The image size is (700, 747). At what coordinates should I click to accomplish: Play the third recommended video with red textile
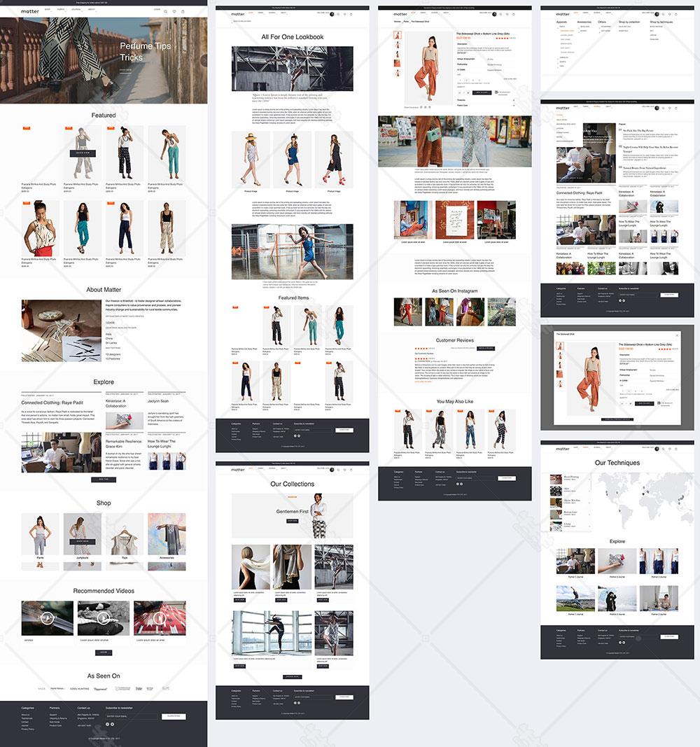(160, 618)
